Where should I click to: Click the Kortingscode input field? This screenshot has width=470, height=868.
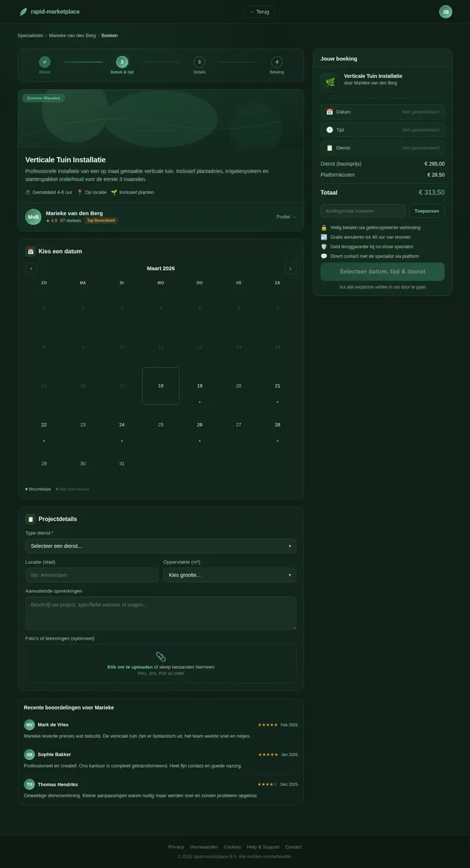tap(363, 211)
